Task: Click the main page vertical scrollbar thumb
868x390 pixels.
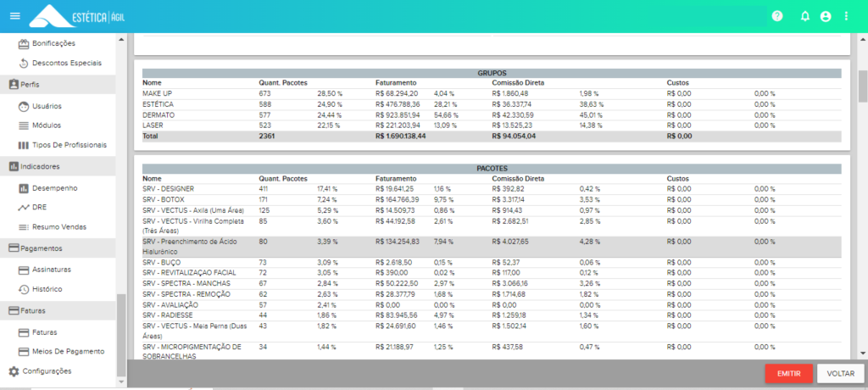Action: (x=862, y=86)
